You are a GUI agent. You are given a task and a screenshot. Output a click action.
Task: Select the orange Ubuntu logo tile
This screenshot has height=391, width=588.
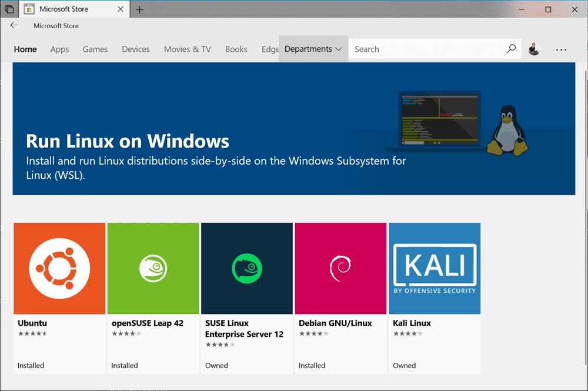point(59,268)
